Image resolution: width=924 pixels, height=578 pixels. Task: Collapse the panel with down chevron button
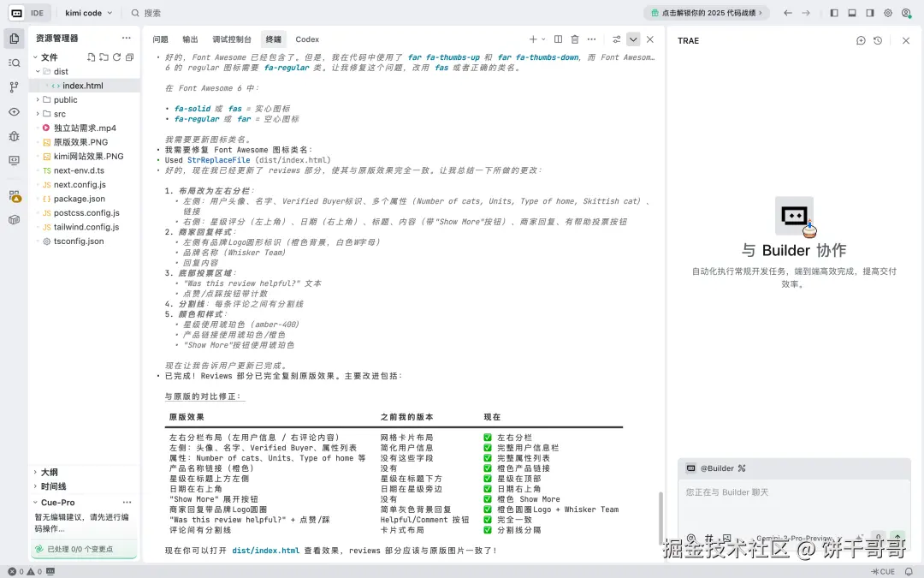[633, 39]
